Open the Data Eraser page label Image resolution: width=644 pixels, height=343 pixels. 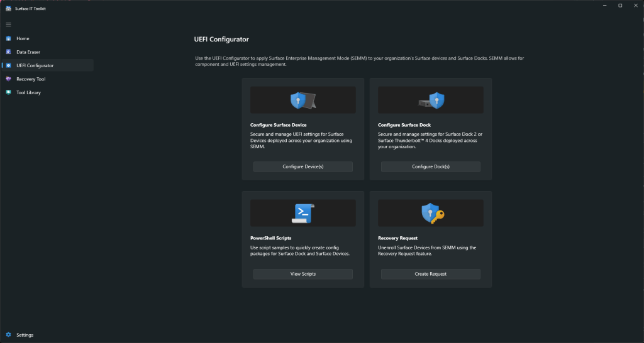pyautogui.click(x=28, y=52)
